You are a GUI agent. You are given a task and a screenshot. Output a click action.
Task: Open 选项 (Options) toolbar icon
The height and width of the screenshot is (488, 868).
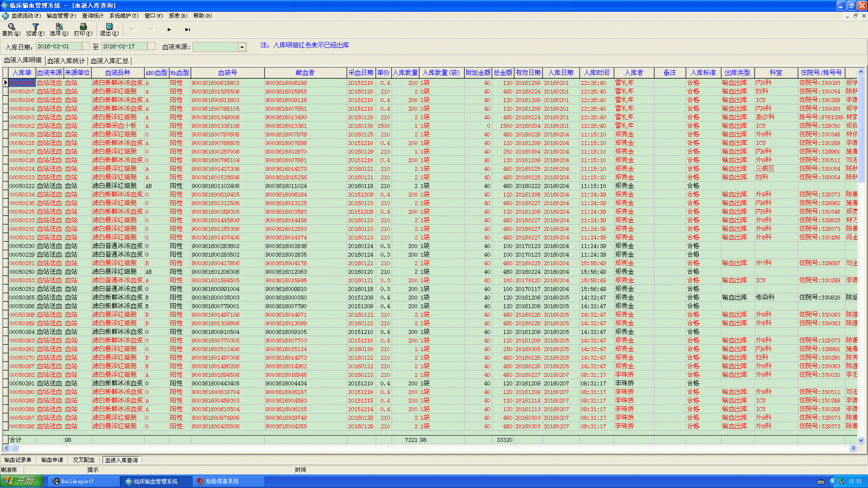pyautogui.click(x=59, y=27)
